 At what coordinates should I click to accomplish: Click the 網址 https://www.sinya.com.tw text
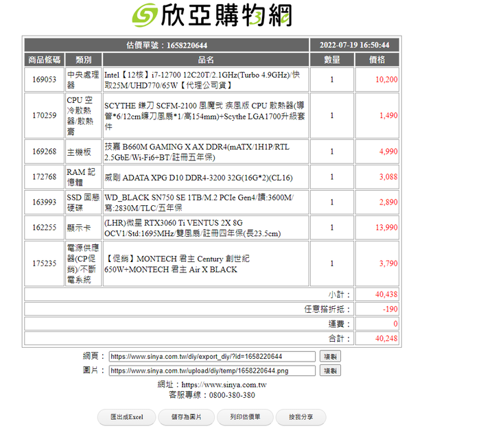click(x=212, y=385)
